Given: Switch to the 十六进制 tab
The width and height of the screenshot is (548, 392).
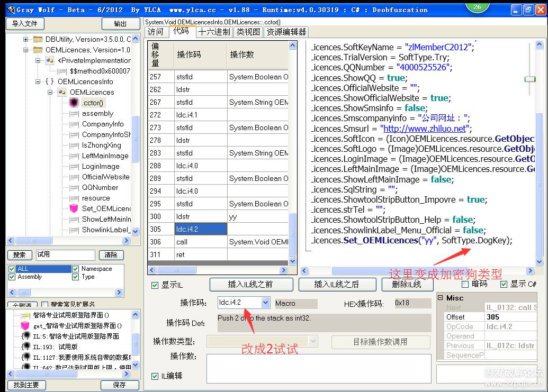Looking at the screenshot, I should [214, 32].
